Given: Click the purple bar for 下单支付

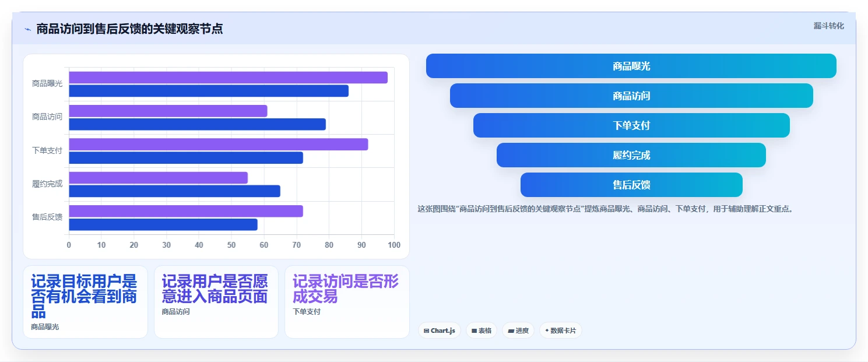Looking at the screenshot, I should click(x=219, y=144).
